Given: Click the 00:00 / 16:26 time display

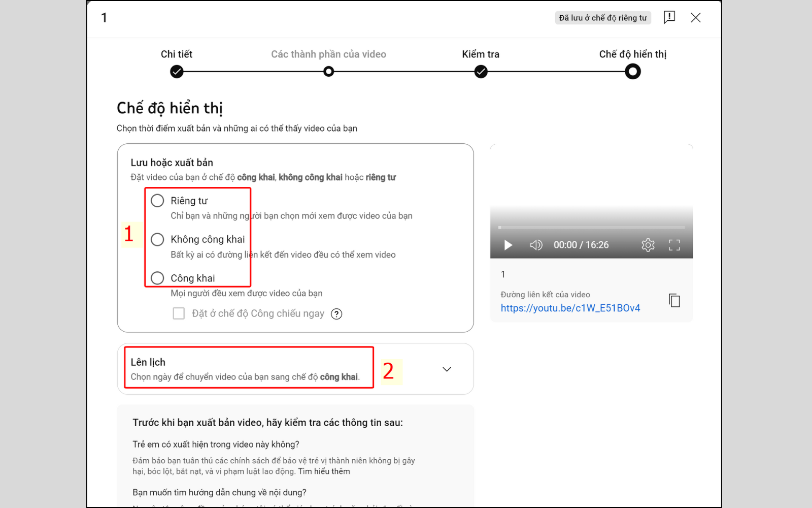Looking at the screenshot, I should (x=581, y=245).
